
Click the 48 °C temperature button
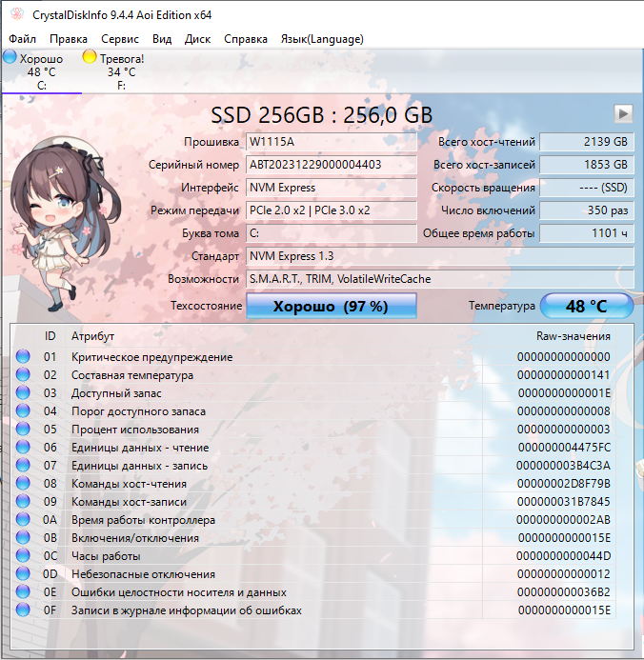[586, 307]
